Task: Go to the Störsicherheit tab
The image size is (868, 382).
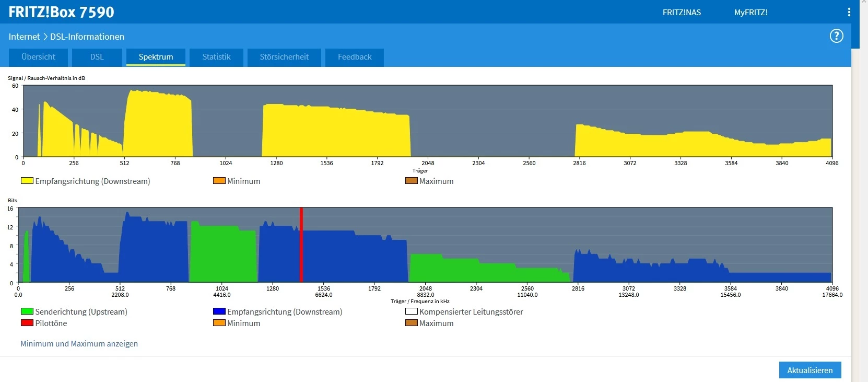Action: 284,57
